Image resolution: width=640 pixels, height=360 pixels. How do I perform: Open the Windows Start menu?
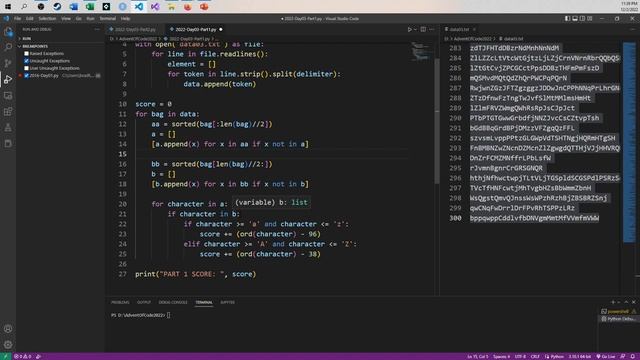[x=8, y=7]
